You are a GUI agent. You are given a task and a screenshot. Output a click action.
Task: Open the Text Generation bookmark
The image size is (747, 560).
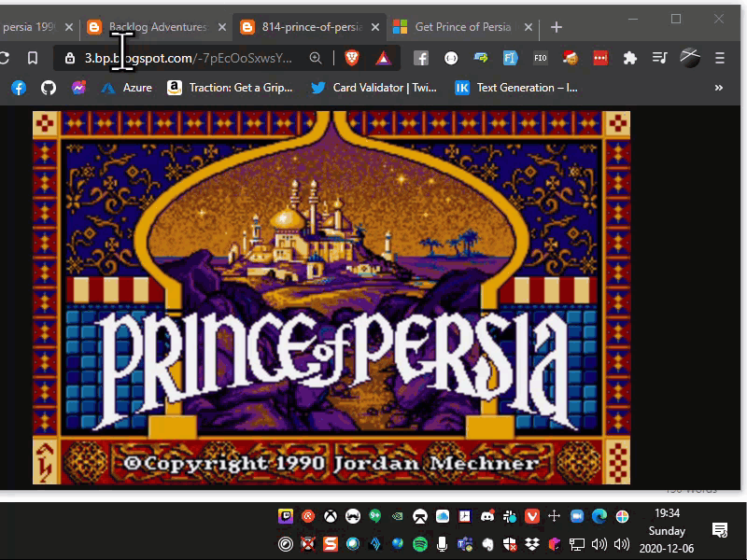point(516,88)
